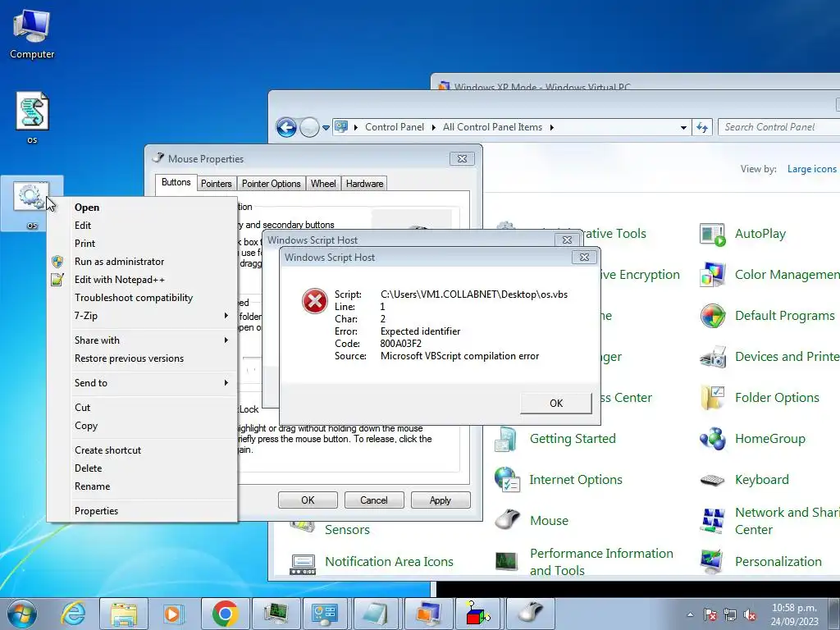Click the muted volume tray icon

tap(750, 615)
